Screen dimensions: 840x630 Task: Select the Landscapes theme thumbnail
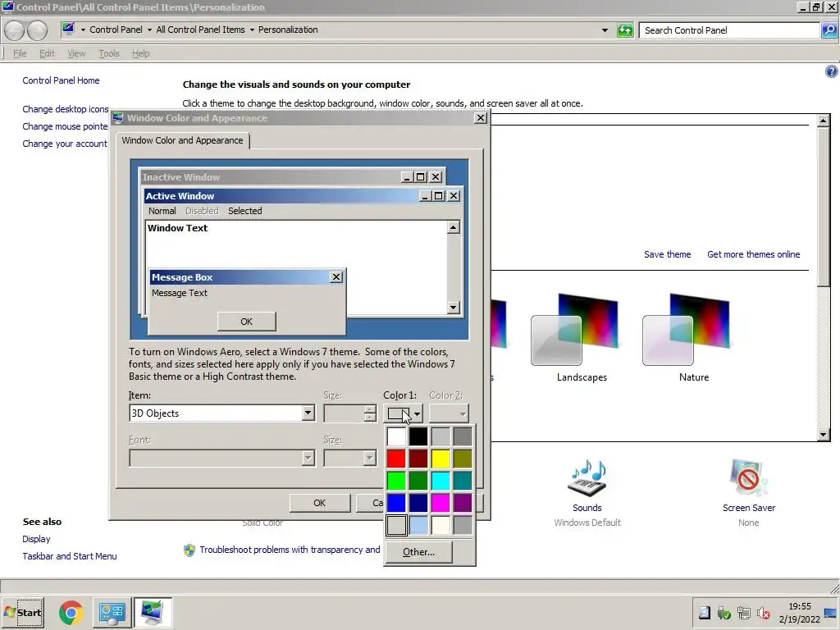click(x=574, y=330)
